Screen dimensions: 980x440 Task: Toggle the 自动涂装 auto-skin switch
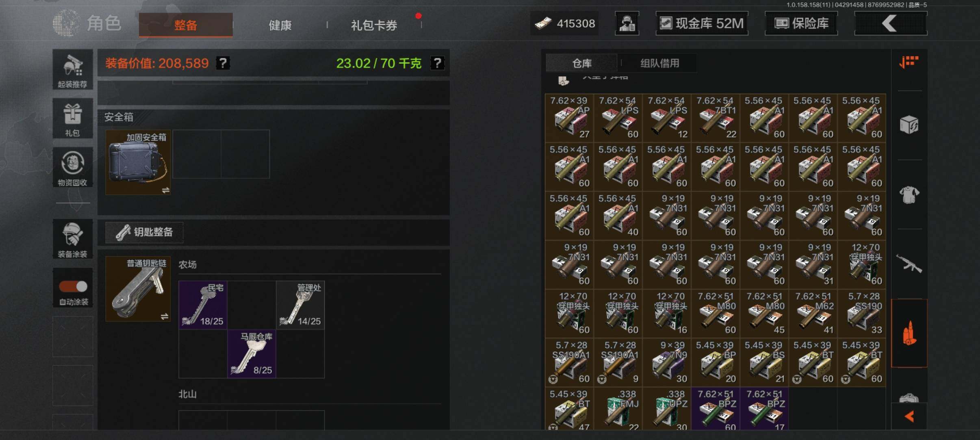point(73,287)
